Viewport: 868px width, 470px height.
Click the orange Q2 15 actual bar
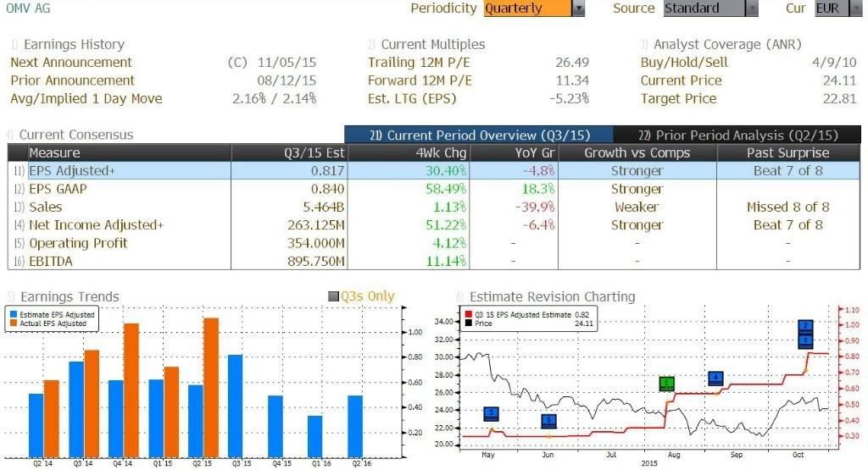(x=211, y=388)
